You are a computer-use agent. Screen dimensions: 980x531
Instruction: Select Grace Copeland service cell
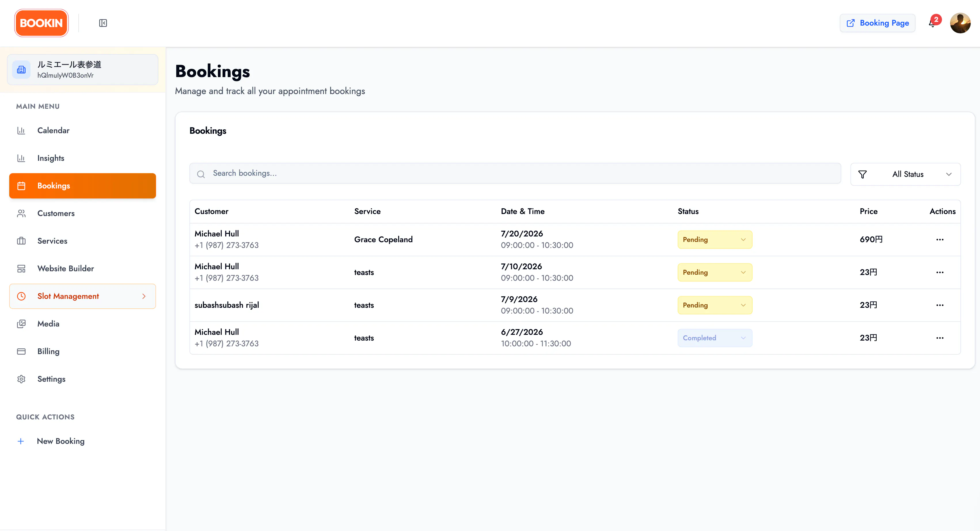(x=383, y=239)
